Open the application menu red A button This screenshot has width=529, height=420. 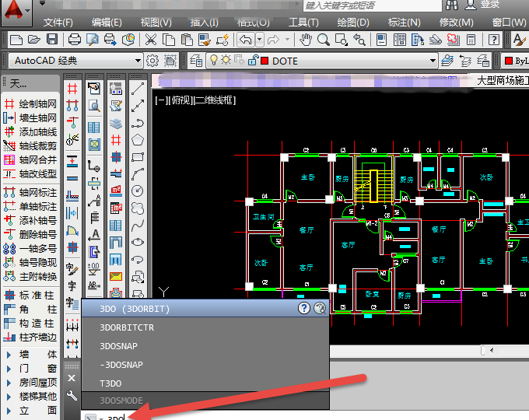coord(16,12)
